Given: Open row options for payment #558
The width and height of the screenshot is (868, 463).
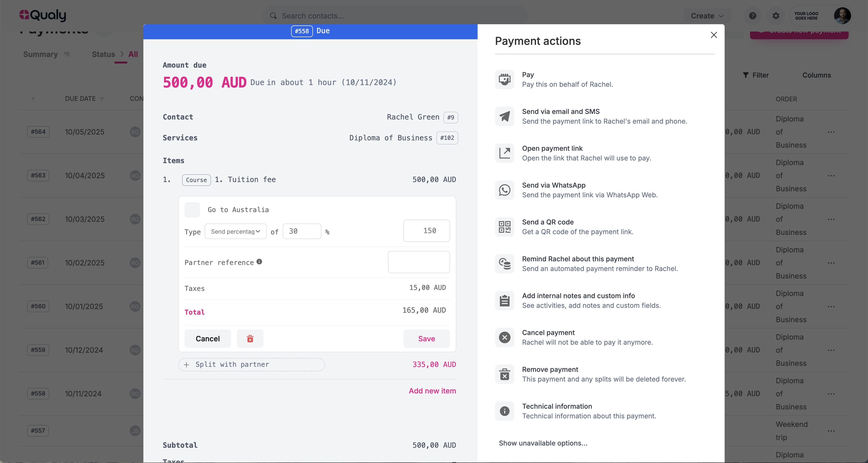Looking at the screenshot, I should point(831,393).
